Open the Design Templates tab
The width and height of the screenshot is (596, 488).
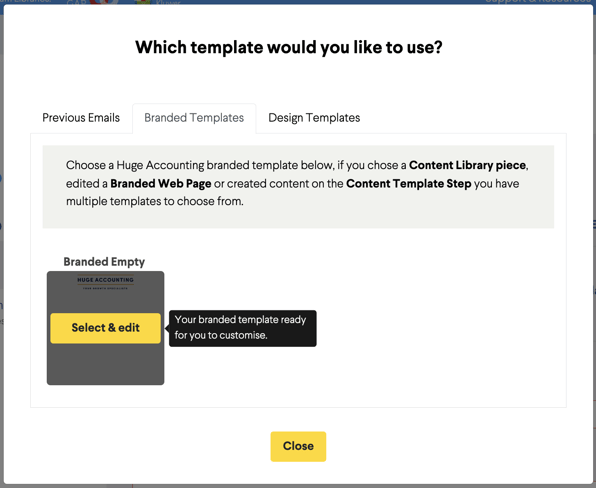(x=314, y=118)
